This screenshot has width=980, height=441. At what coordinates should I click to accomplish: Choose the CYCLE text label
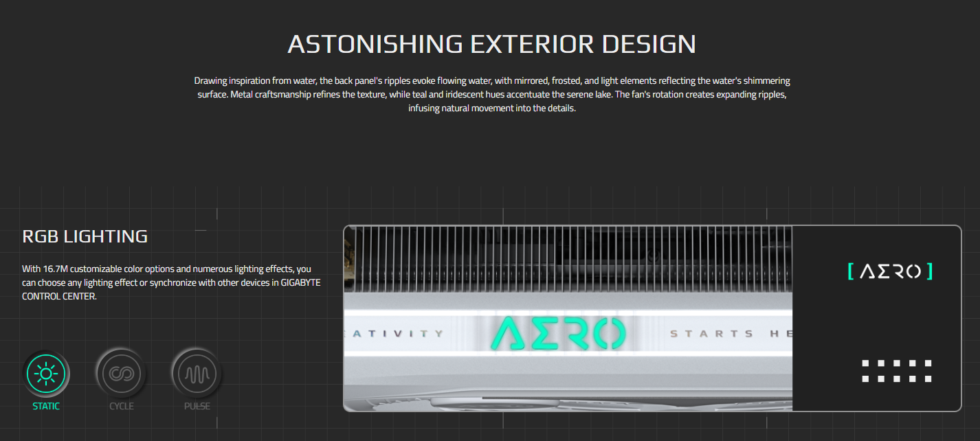tap(121, 406)
